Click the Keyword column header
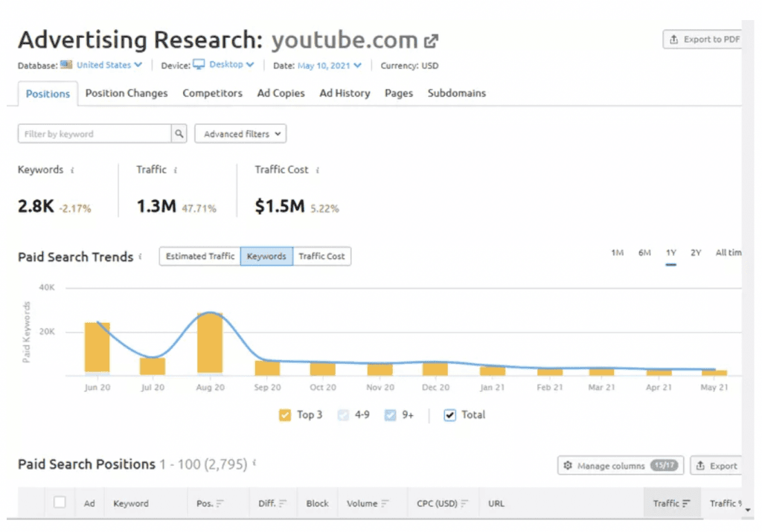The height and width of the screenshot is (532, 762). pos(131,503)
